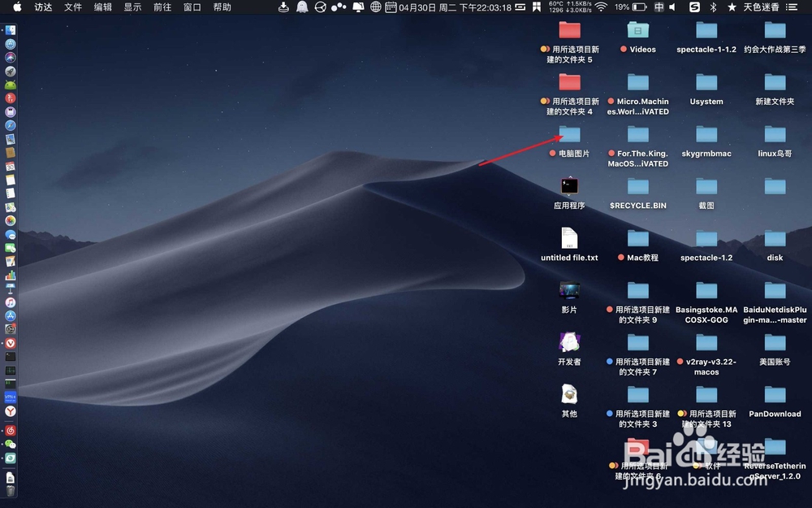Select untitled file.txt on desktop
Screen dimensions: 812x508
point(569,245)
